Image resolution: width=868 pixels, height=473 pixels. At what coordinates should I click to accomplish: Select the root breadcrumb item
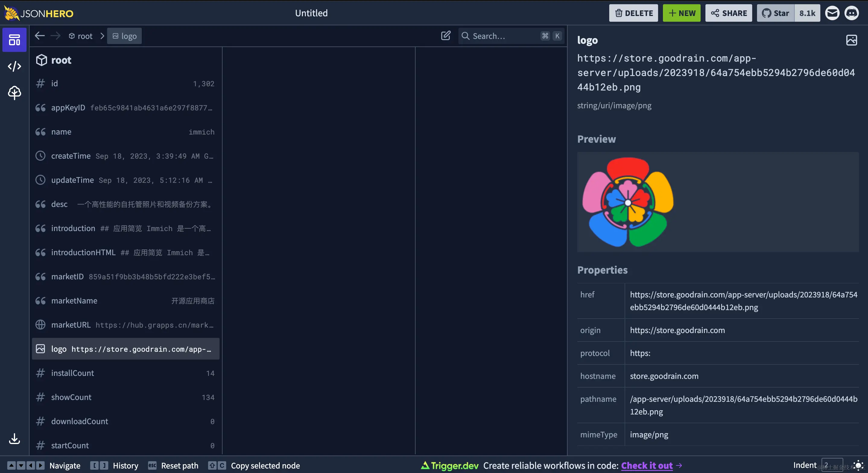(x=81, y=36)
